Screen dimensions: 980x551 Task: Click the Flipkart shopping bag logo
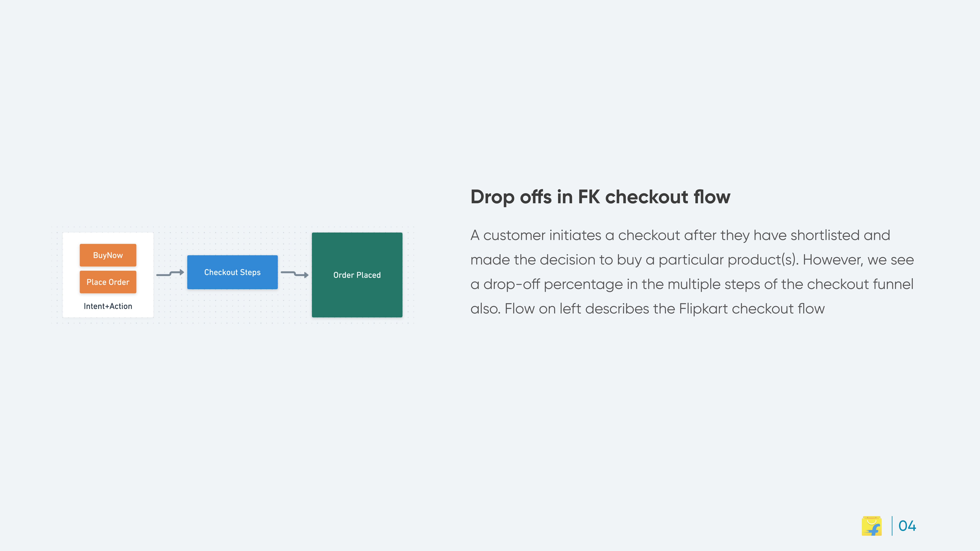[x=872, y=526]
